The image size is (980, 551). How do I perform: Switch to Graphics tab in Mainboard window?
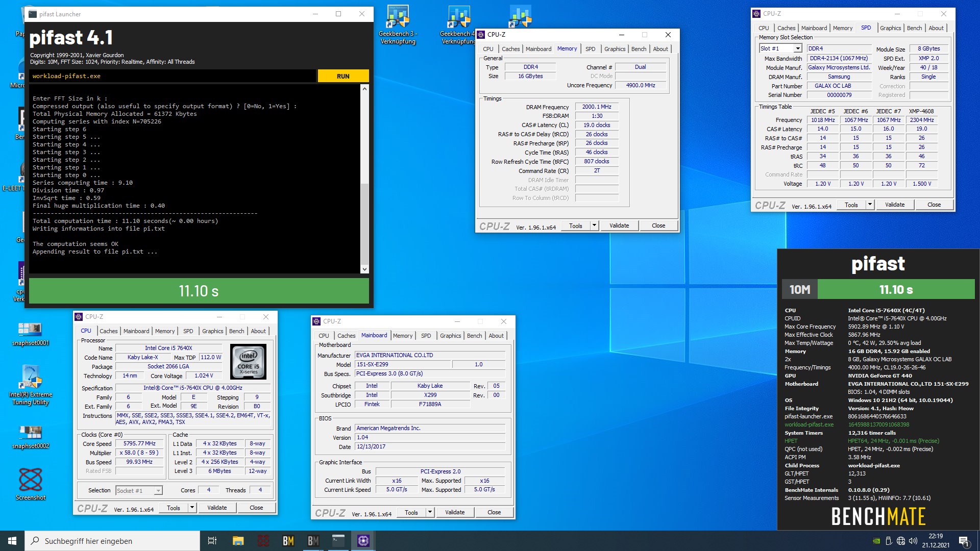click(x=450, y=336)
